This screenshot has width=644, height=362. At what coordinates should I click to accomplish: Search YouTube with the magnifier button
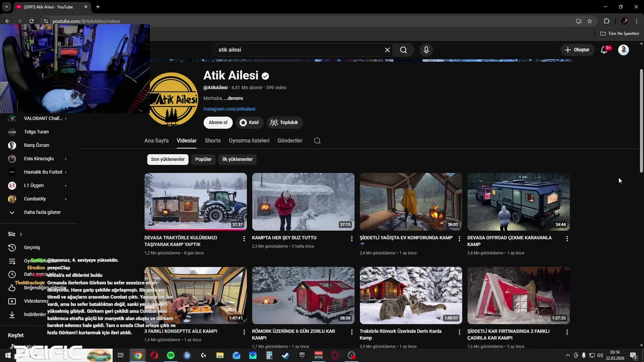point(404,50)
